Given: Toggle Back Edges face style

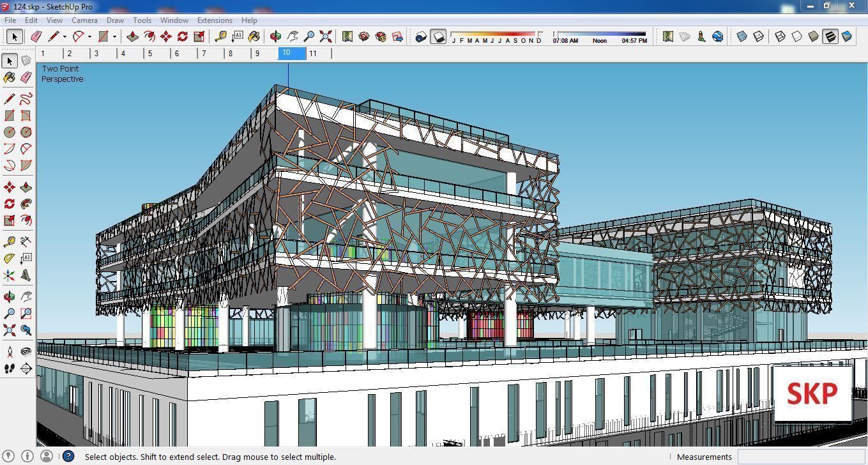Looking at the screenshot, I should 759,36.
